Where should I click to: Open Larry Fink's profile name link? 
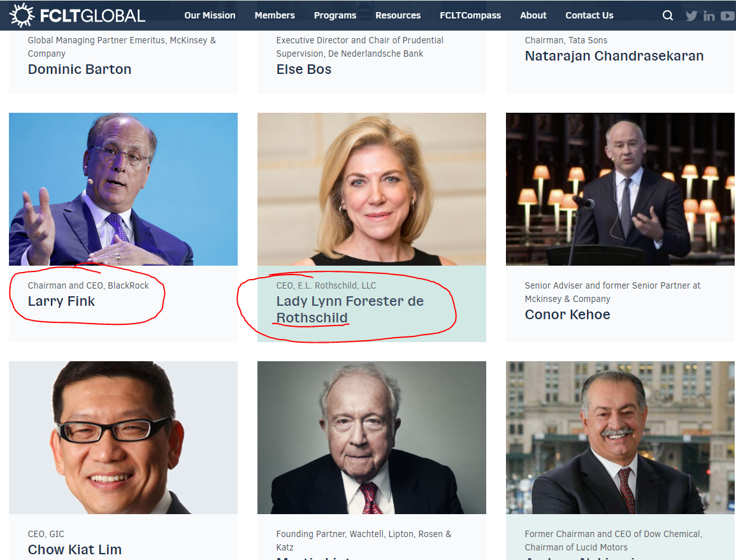pos(61,301)
